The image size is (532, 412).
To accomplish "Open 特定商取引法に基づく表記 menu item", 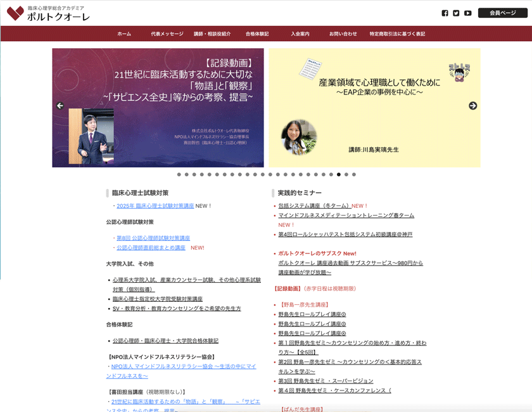I will 397,34.
